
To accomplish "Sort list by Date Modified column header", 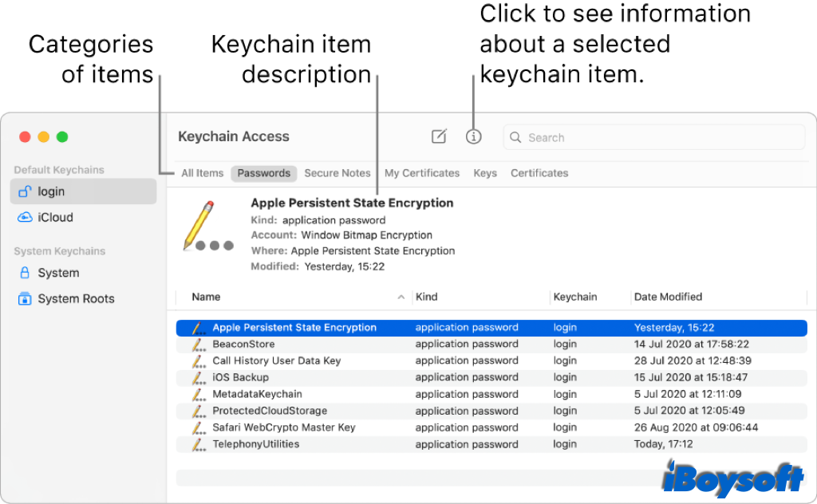I will pos(668,297).
